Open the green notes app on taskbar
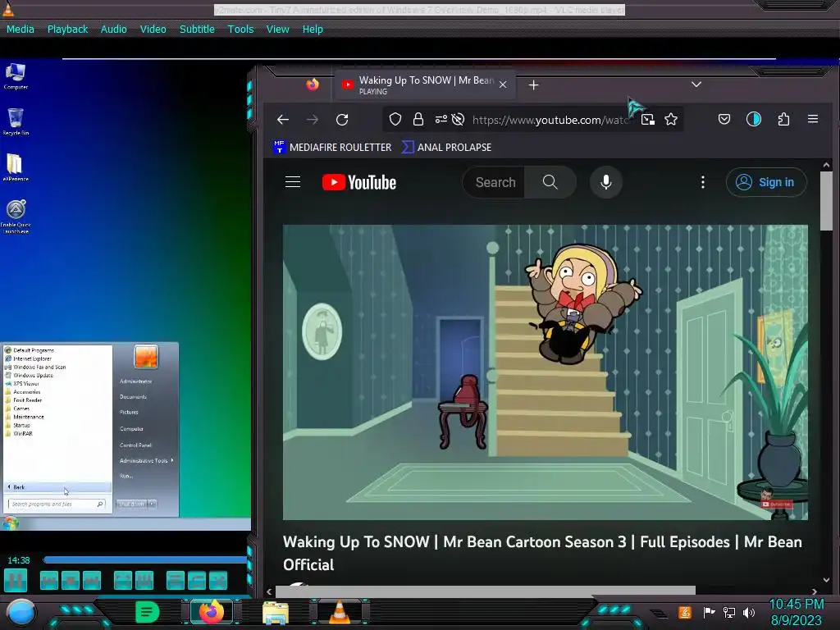Screen dimensions: 840x630 point(147,612)
